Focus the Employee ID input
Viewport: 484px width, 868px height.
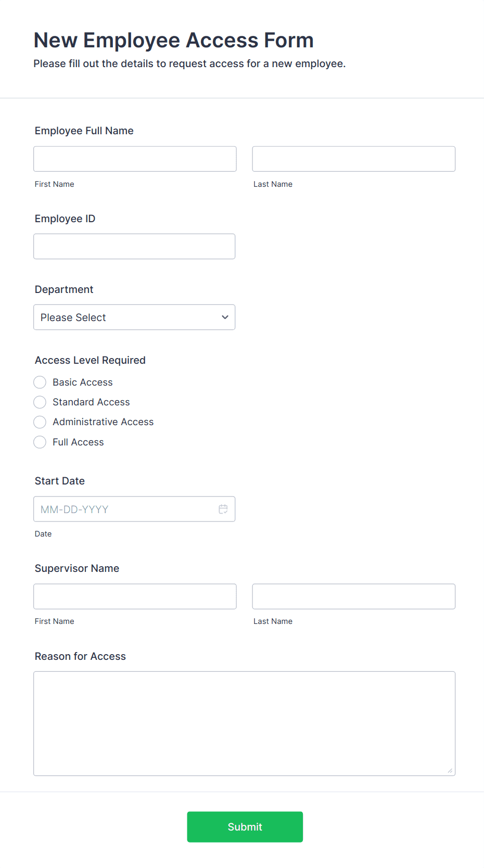click(134, 246)
